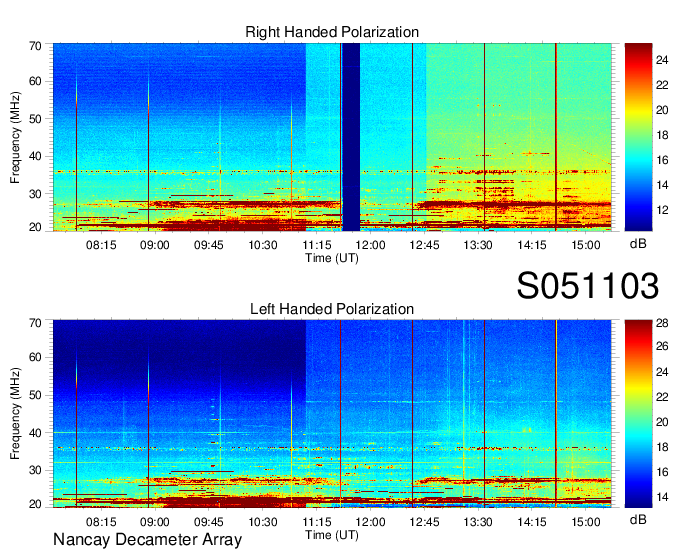Click the dB unit label under the Right Handed colorbar
This screenshot has width=680, height=552.
pos(638,244)
